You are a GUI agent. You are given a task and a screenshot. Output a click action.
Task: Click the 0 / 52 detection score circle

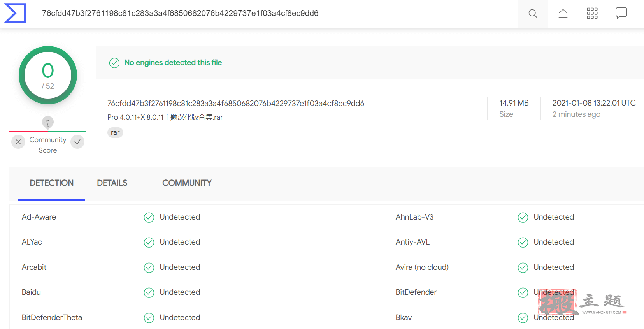click(x=48, y=75)
